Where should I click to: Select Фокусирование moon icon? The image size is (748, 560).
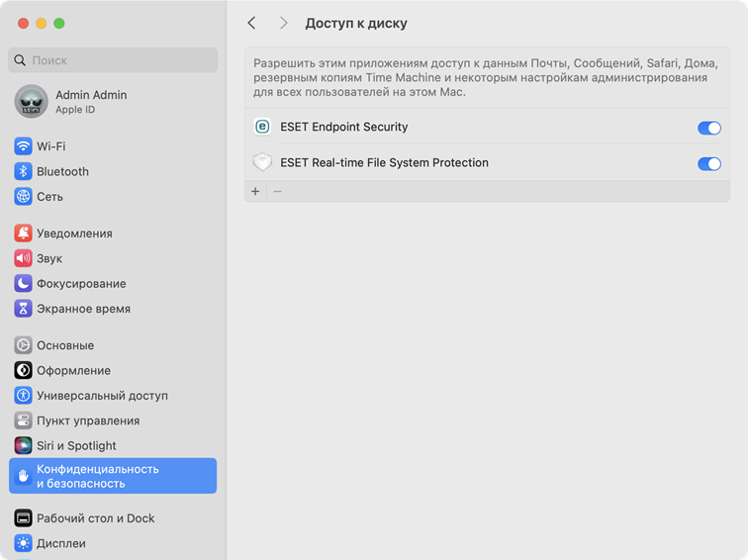coord(23,283)
